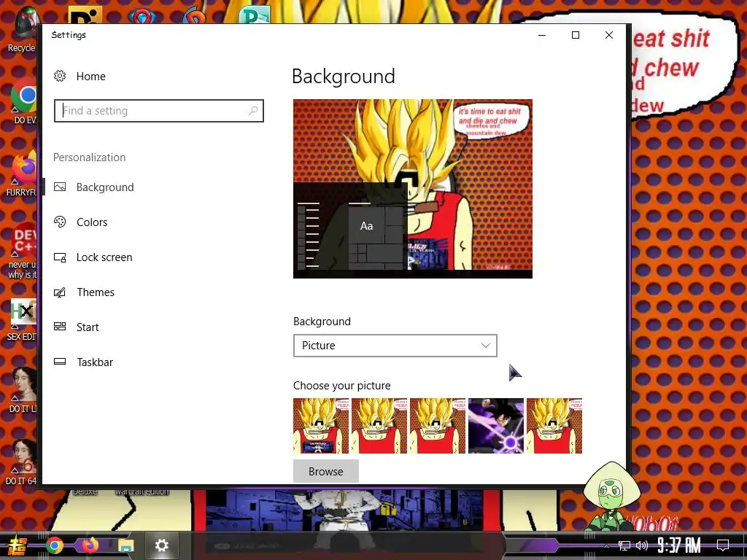Open the Taskbar settings page
The width and height of the screenshot is (747, 560).
(95, 362)
